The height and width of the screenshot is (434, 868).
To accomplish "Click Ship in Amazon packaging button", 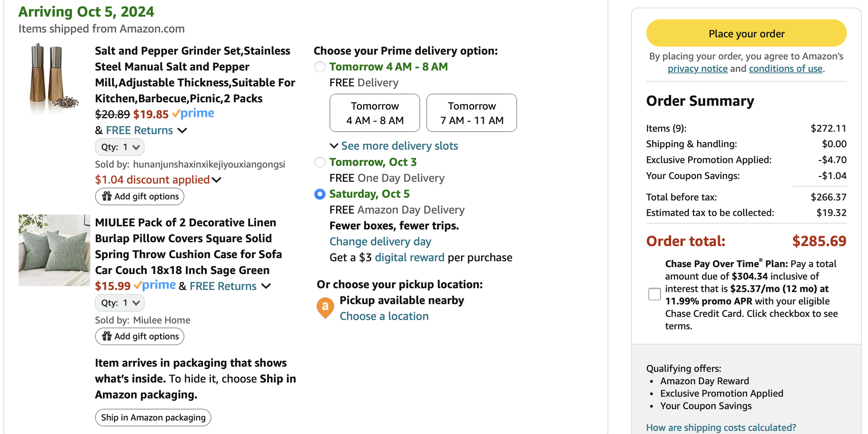I will pos(153,417).
